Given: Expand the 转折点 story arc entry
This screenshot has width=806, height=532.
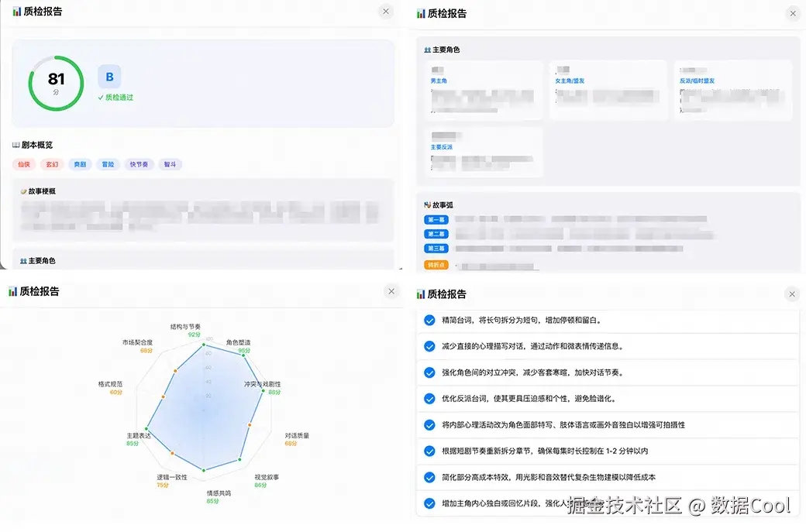Looking at the screenshot, I should coord(436,264).
